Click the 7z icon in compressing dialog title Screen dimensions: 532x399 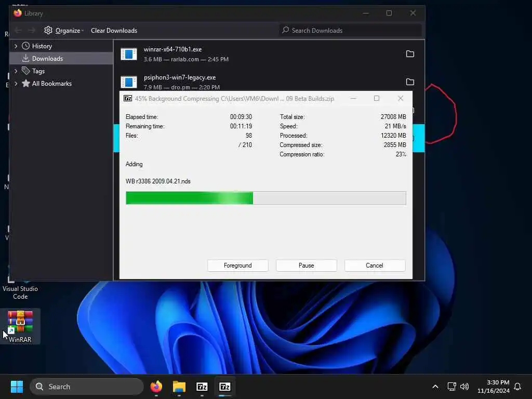[x=128, y=98]
